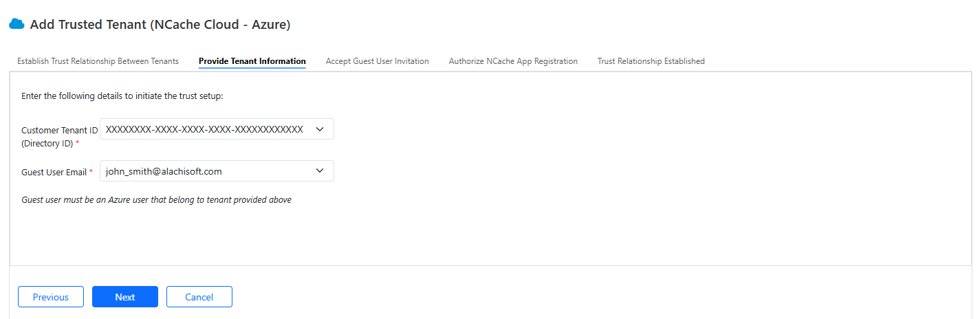Select the Provide Tenant Information tab
The width and height of the screenshot is (980, 319).
pos(252,61)
